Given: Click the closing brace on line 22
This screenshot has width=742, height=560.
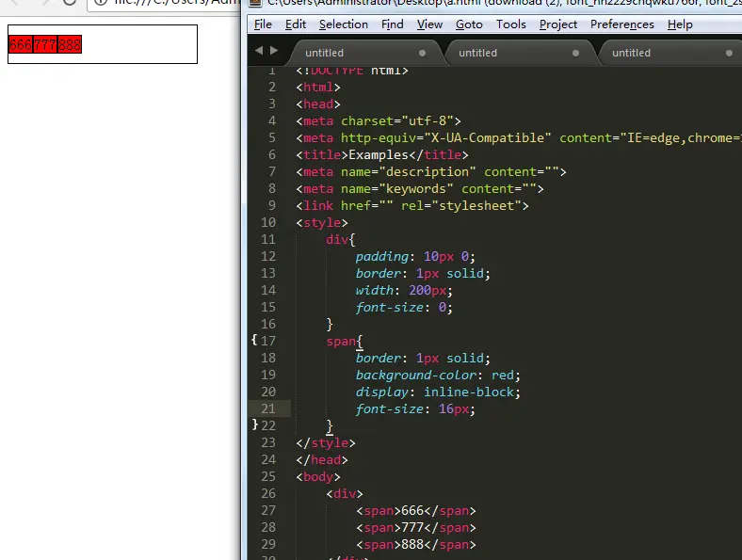Looking at the screenshot, I should (x=330, y=426).
